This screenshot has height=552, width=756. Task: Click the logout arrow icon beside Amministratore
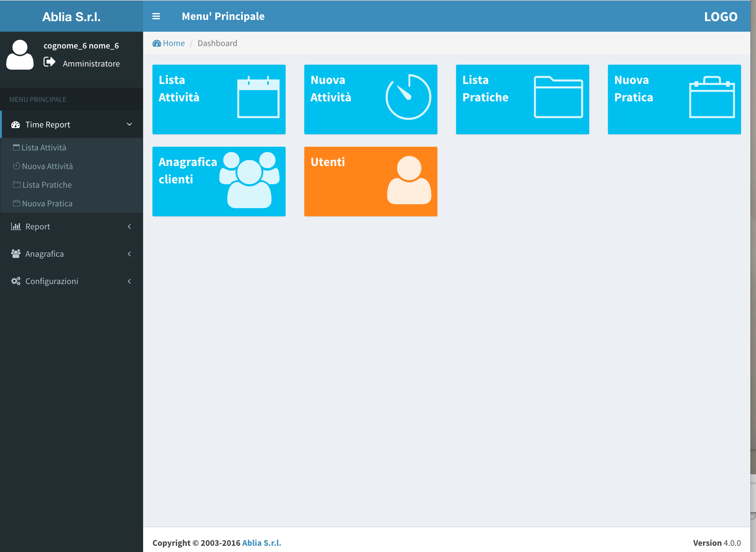pyautogui.click(x=49, y=62)
